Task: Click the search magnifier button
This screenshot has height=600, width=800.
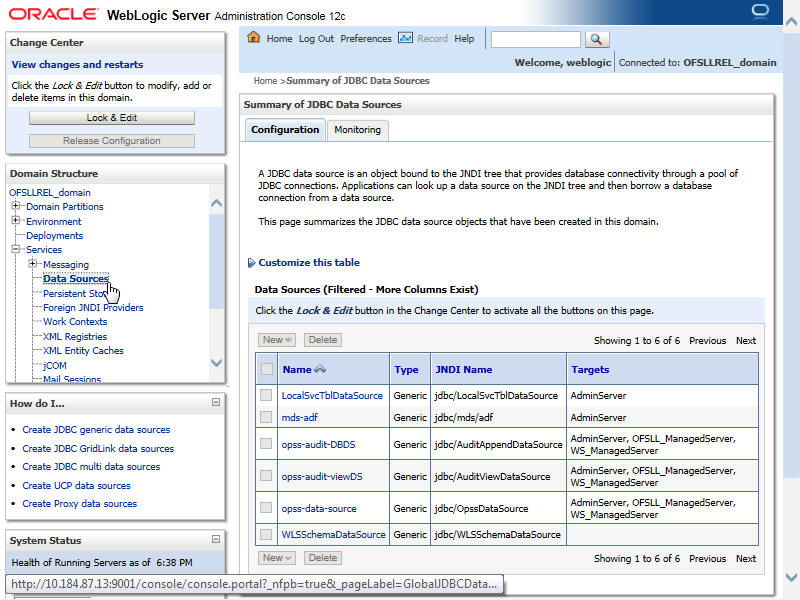Action: pos(596,39)
